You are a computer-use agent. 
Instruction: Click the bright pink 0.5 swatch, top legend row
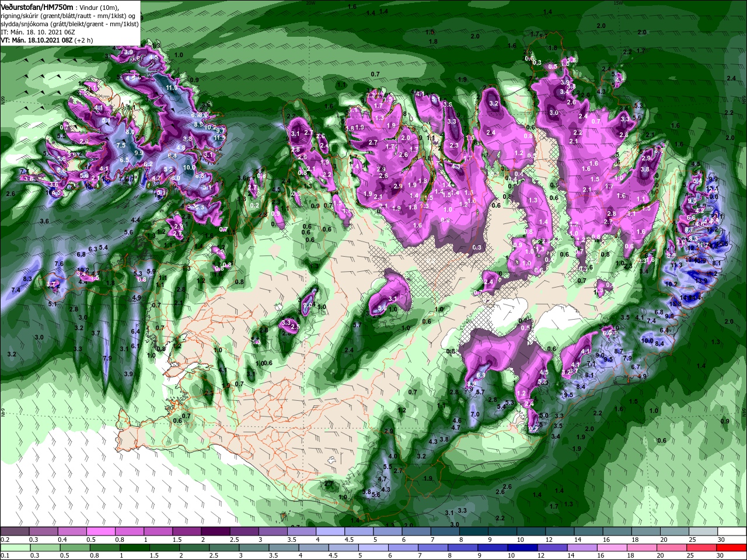coord(100,531)
